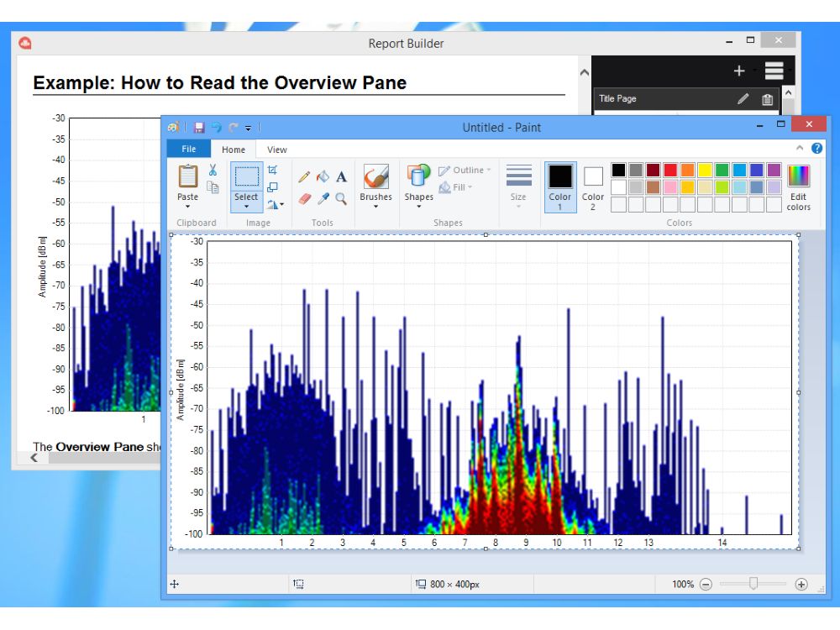Select the Eraser tool
Screen dimensions: 840x630
click(304, 199)
